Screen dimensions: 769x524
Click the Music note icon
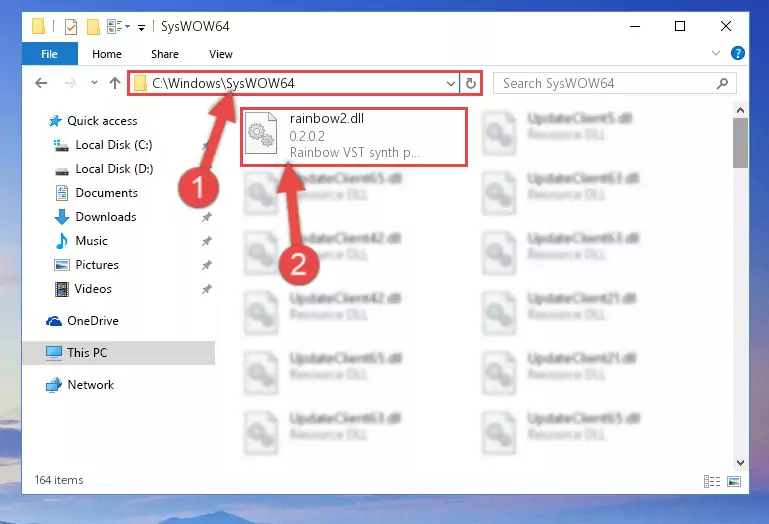pyautogui.click(x=62, y=241)
